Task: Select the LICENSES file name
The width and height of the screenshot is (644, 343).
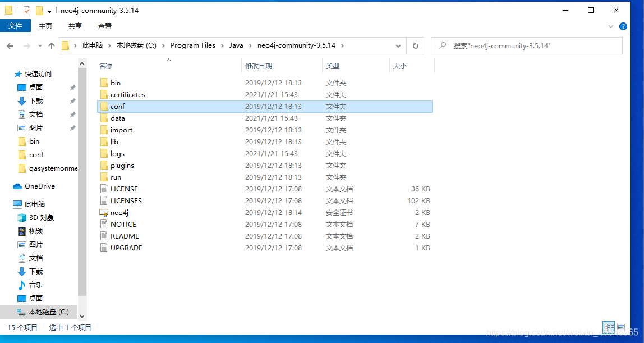Action: click(x=126, y=201)
